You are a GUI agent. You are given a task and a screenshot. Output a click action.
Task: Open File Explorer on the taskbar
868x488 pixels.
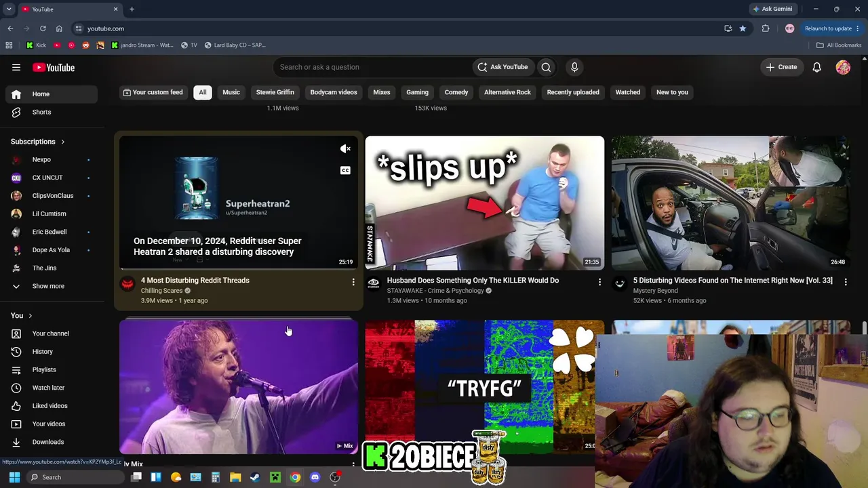pos(235,477)
